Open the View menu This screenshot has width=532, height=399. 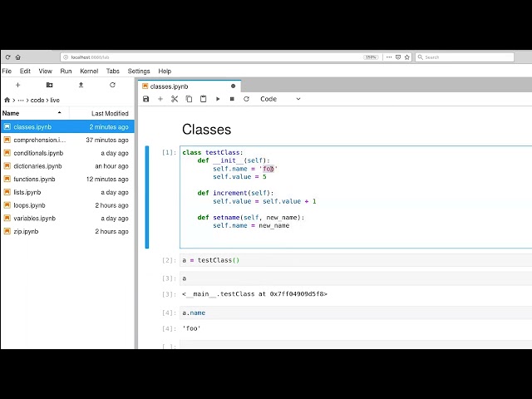pos(46,71)
